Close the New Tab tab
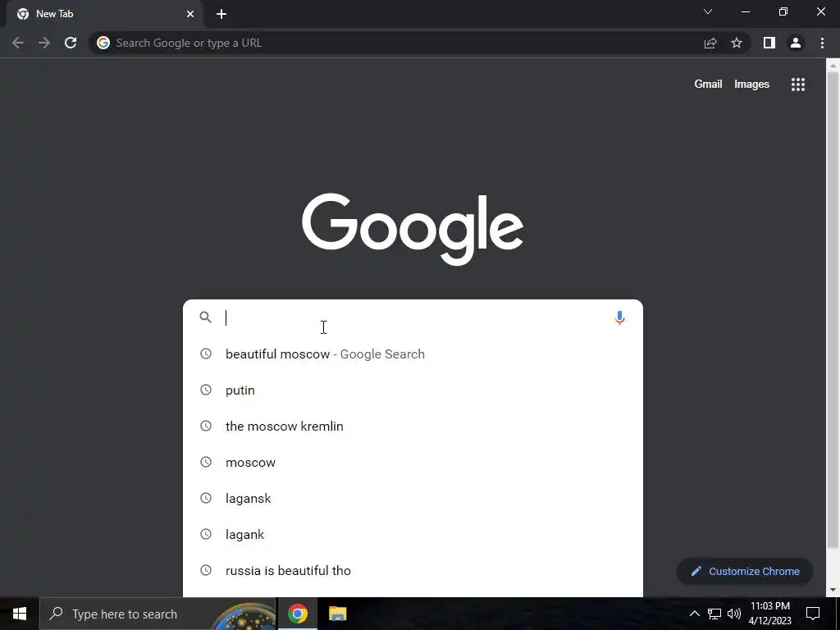840x630 pixels. [190, 14]
